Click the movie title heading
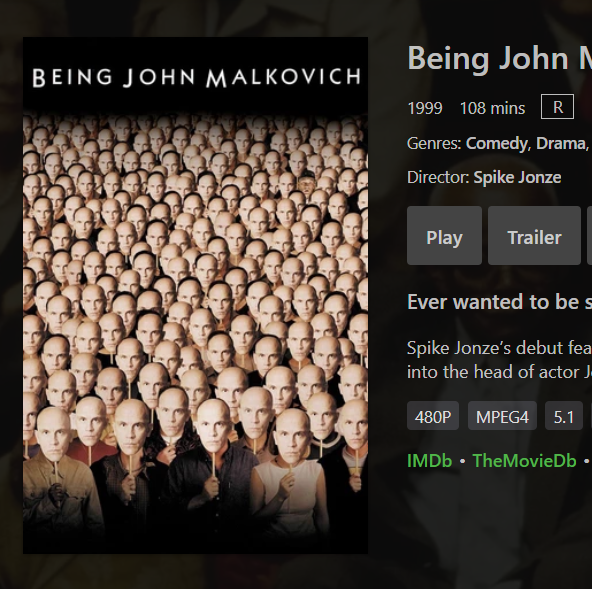Image resolution: width=592 pixels, height=589 pixels. click(x=500, y=59)
